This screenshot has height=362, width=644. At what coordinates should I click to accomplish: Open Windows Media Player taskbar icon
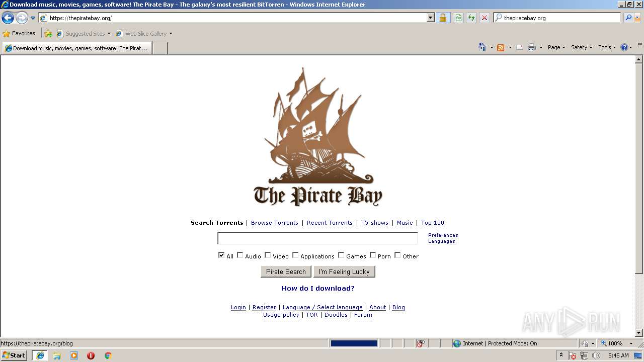click(74, 355)
